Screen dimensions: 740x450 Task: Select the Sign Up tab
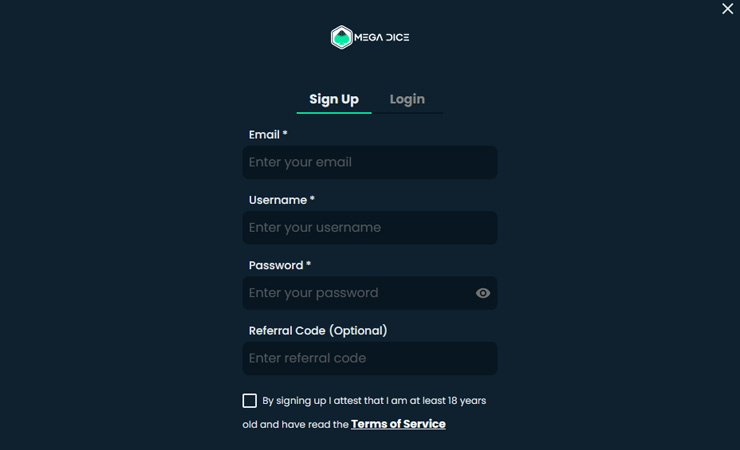334,99
